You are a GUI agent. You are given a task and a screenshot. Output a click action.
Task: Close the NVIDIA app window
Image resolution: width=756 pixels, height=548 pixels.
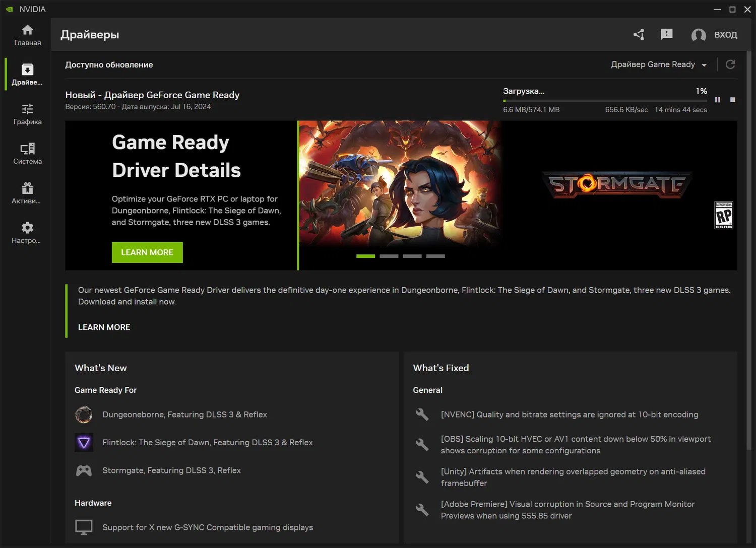(747, 9)
